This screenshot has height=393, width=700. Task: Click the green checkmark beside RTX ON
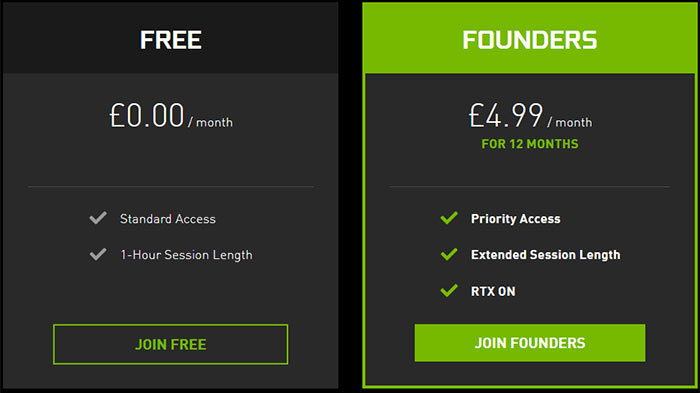point(449,291)
